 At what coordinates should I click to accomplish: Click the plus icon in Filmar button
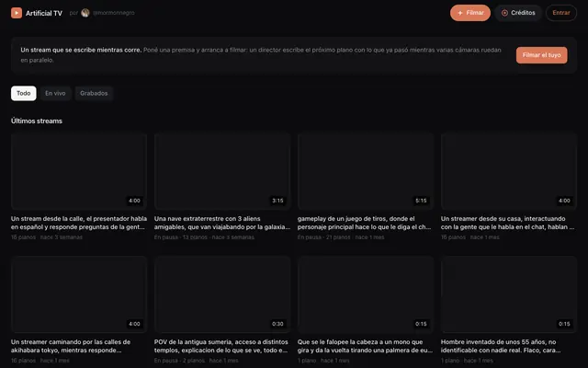tap(460, 13)
